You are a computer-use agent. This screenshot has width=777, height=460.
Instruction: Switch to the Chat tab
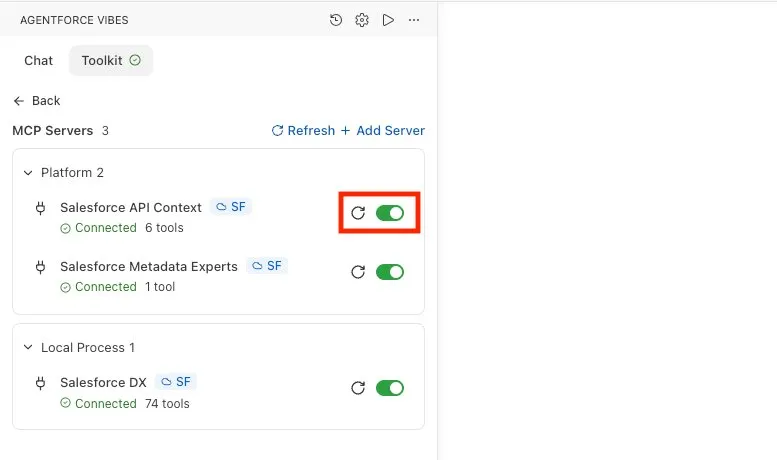point(38,60)
